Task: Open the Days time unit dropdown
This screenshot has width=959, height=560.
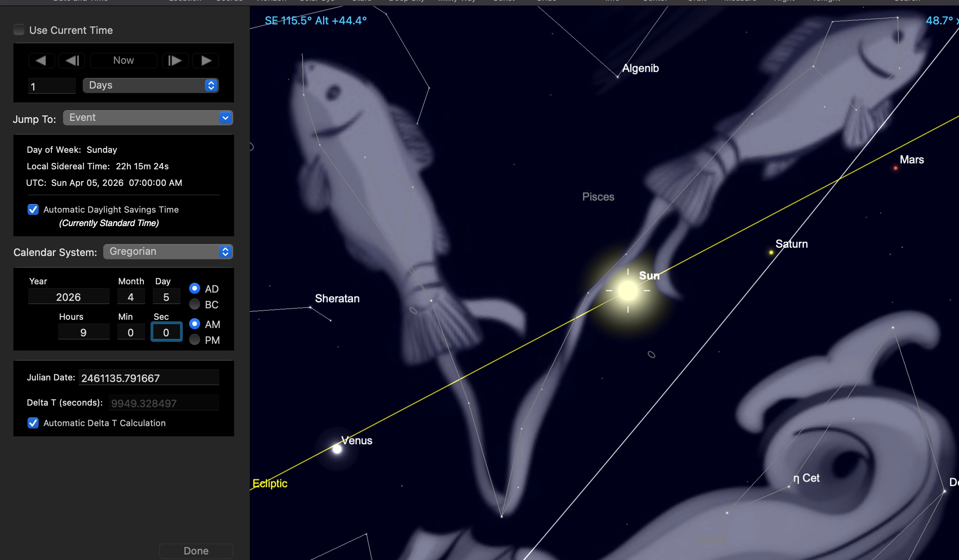Action: click(x=151, y=85)
